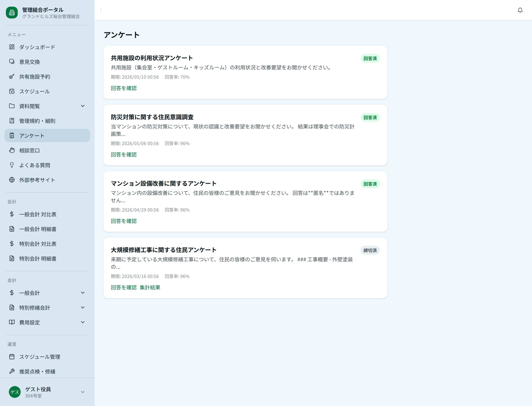This screenshot has width=532, height=406.
Task: Open よくある質問 lightbulb icon
Action: pos(12,165)
